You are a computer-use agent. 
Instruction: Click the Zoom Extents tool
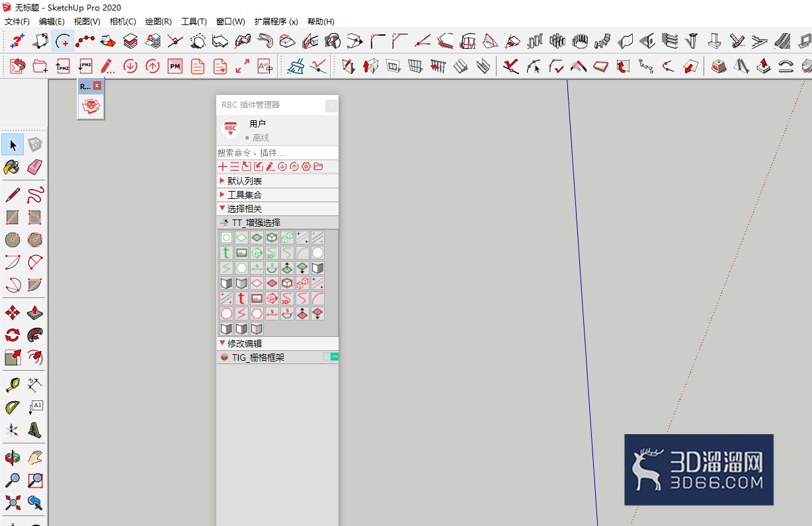click(x=13, y=503)
